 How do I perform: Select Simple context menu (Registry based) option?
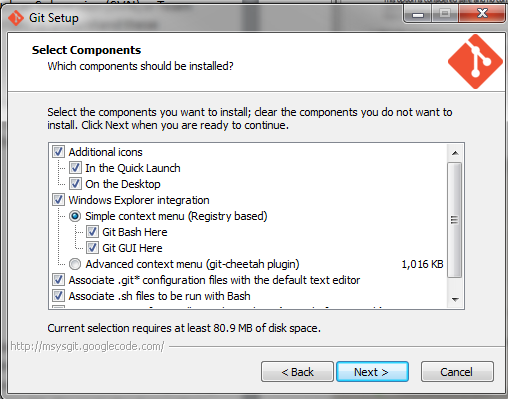(x=75, y=216)
